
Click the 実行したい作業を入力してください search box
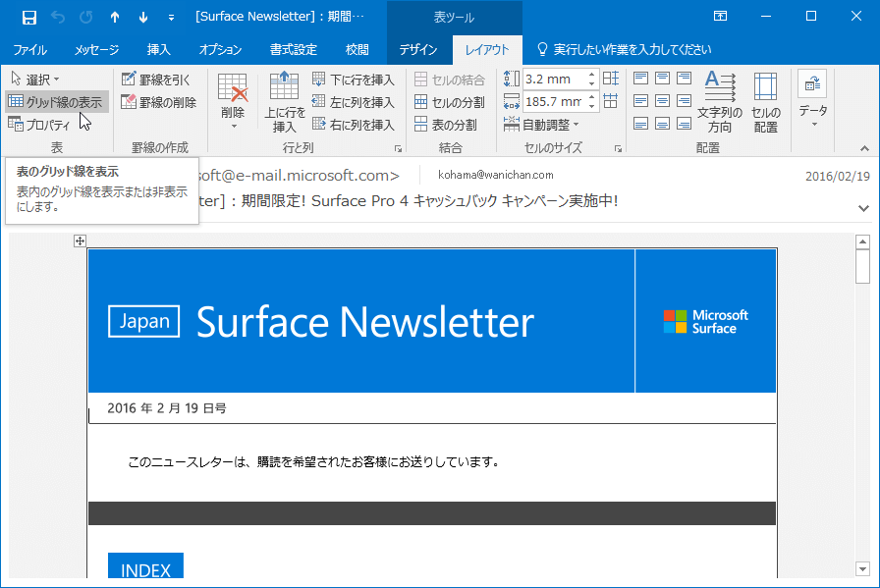tap(624, 50)
